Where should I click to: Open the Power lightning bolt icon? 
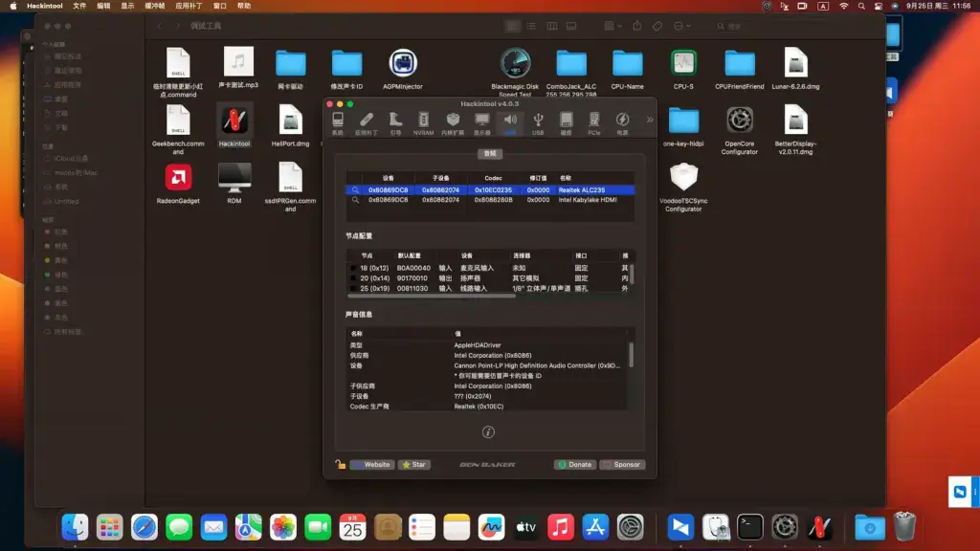(622, 123)
